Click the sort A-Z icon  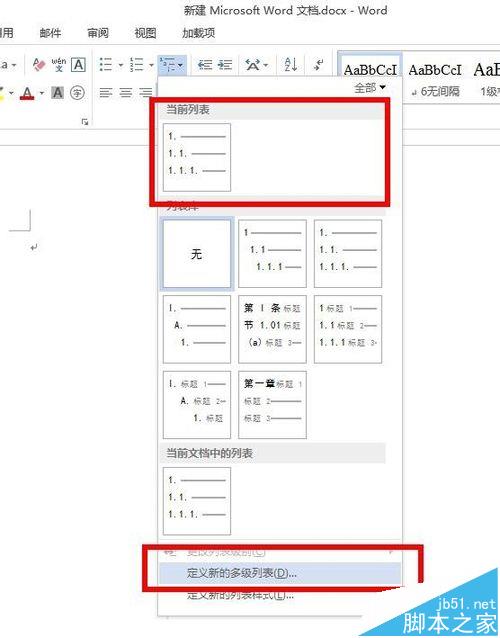coord(290,64)
